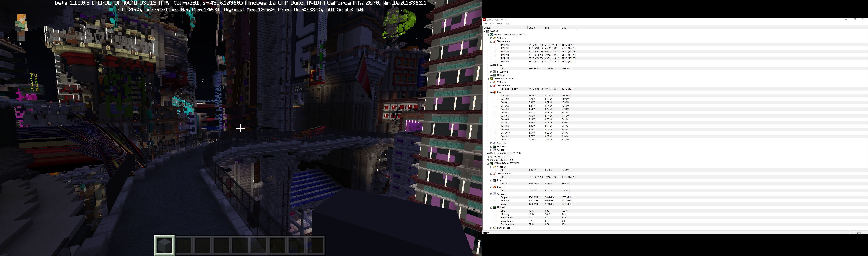Open the Tools menu

[x=499, y=24]
